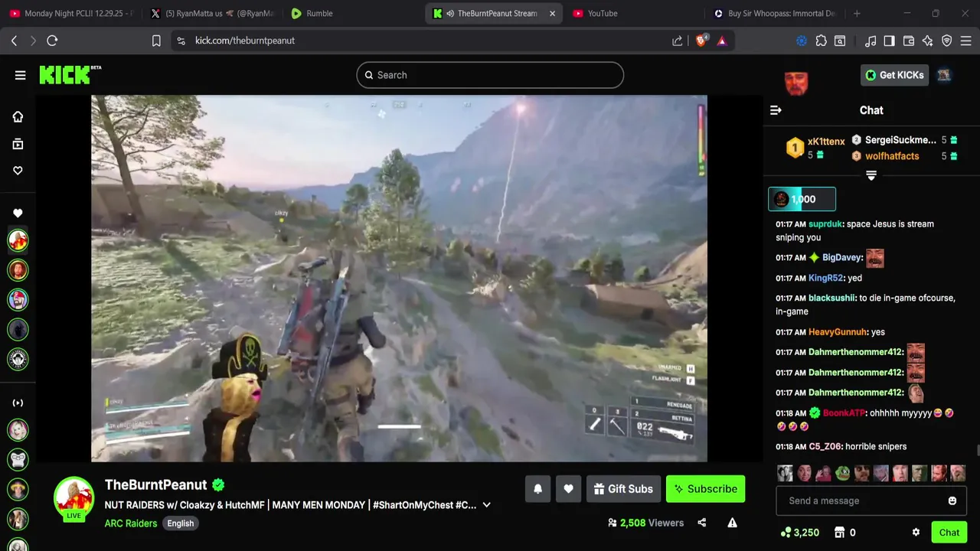980x551 pixels.
Task: Bookmark this page via the bookmark icon
Action: (156, 41)
